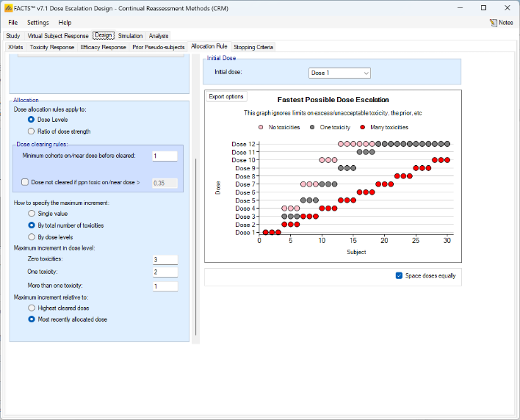Open the Export options menu
Screen dimensions: 520x420
[226, 96]
